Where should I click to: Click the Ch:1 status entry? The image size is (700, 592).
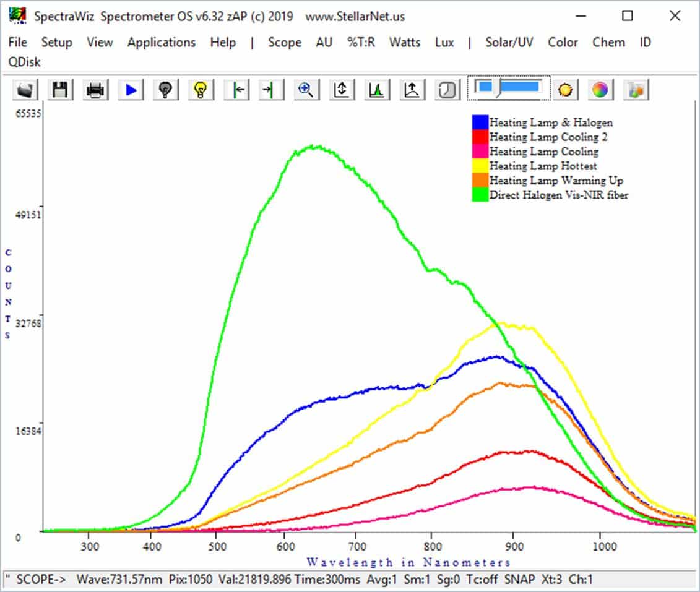(x=581, y=579)
